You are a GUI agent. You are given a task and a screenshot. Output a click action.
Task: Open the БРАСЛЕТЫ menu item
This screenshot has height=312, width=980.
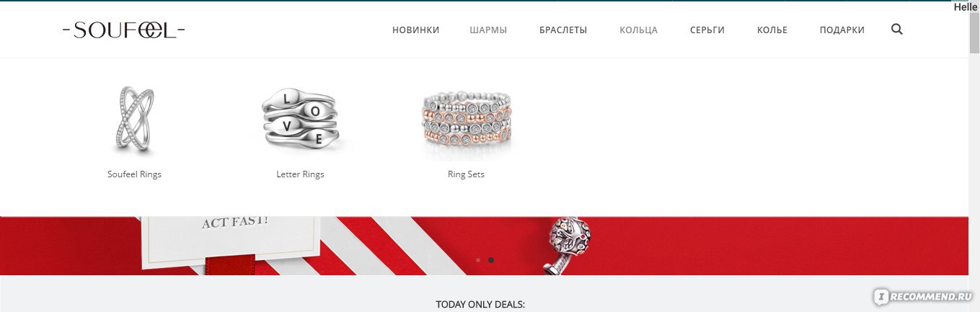[563, 30]
